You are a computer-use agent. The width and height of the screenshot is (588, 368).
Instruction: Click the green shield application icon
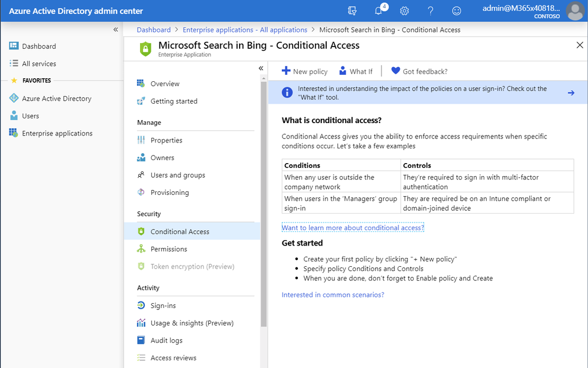[x=145, y=49]
